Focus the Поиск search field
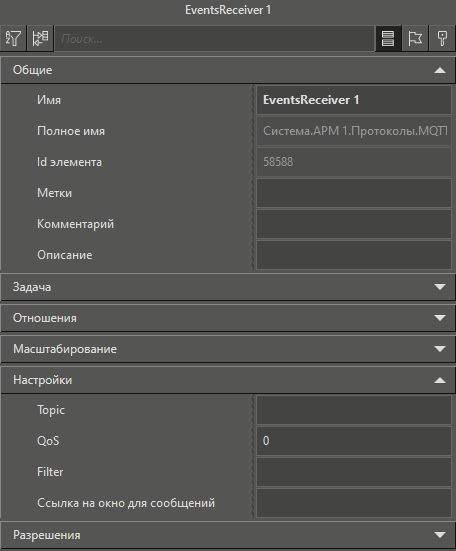Screen dimensions: 456x551 tap(214, 39)
